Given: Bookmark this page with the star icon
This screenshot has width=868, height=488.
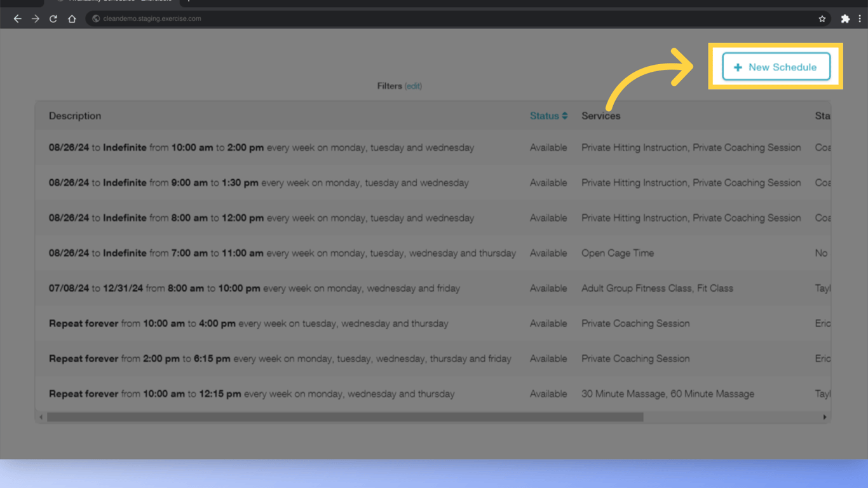Looking at the screenshot, I should point(822,18).
